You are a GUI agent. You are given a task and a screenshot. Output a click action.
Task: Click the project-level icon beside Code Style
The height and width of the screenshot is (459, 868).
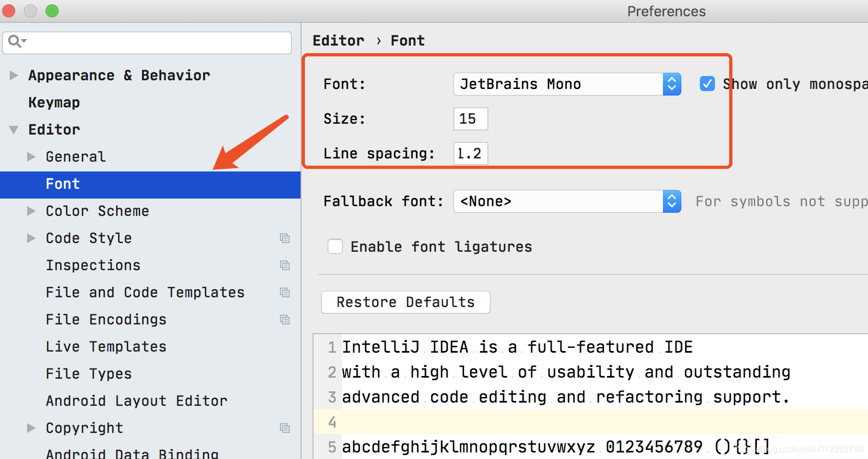[284, 238]
